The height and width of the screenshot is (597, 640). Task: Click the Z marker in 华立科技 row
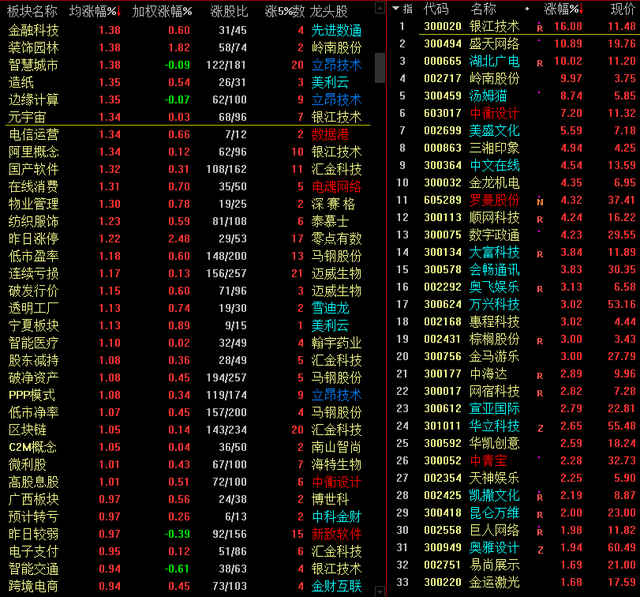(540, 428)
